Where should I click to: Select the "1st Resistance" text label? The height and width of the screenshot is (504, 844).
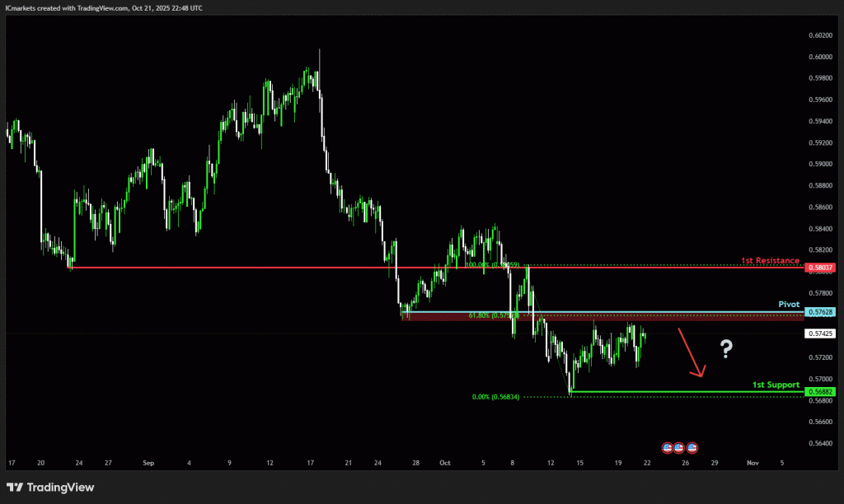point(770,260)
